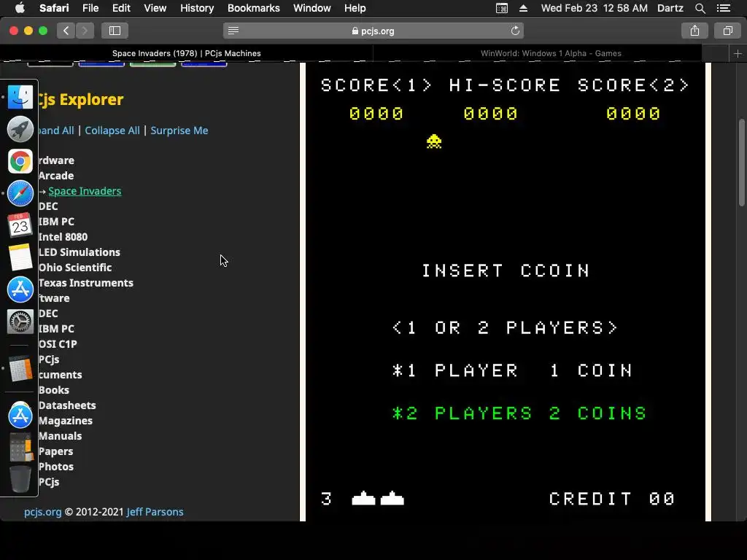The height and width of the screenshot is (560, 747).
Task: Click Surprise Me link
Action: click(x=179, y=131)
